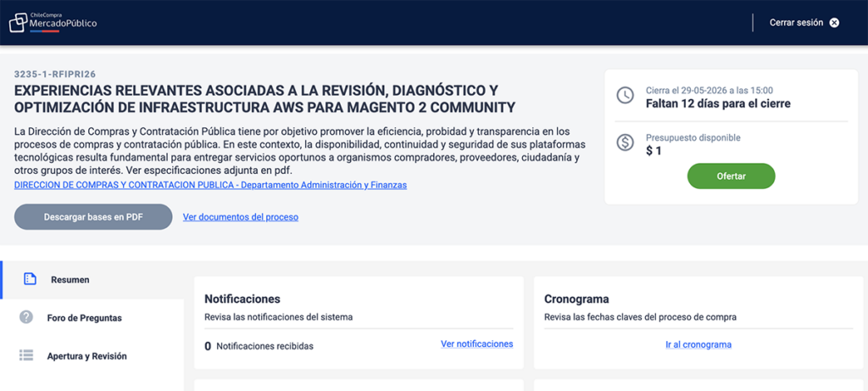Click Cerrar sesión text to log out
Viewport: 868px width, 391px height.
click(x=796, y=23)
